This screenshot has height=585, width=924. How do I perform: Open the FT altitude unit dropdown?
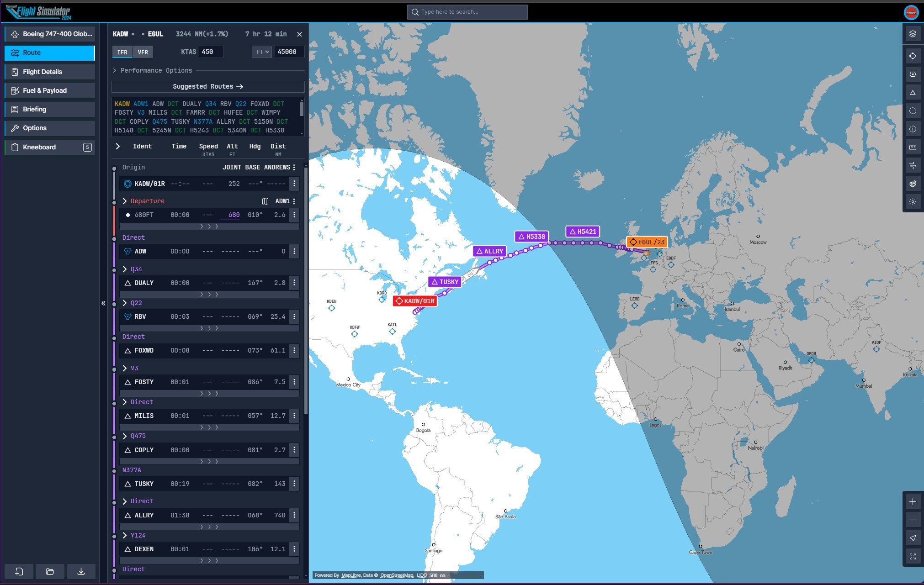(x=262, y=52)
